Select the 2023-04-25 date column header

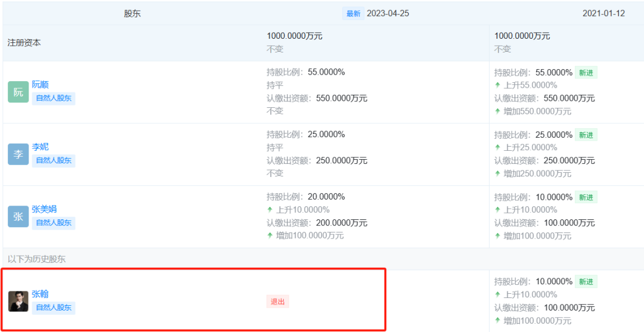tap(388, 13)
